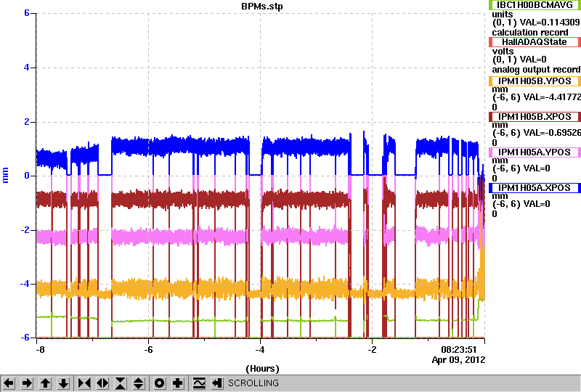Click the VAL=0.114309 readout for IBC1H00BCMAVG

(550, 23)
